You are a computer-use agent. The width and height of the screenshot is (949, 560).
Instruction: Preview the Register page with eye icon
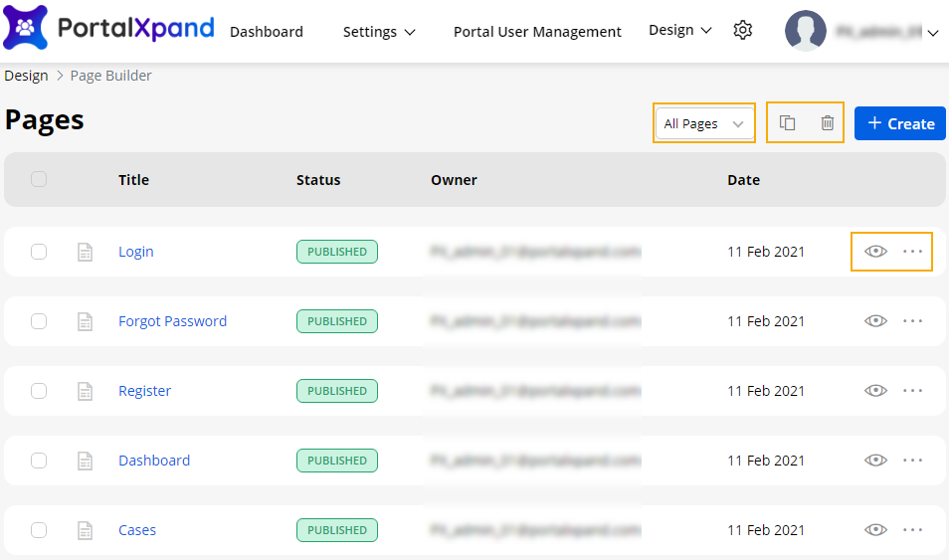pyautogui.click(x=875, y=391)
